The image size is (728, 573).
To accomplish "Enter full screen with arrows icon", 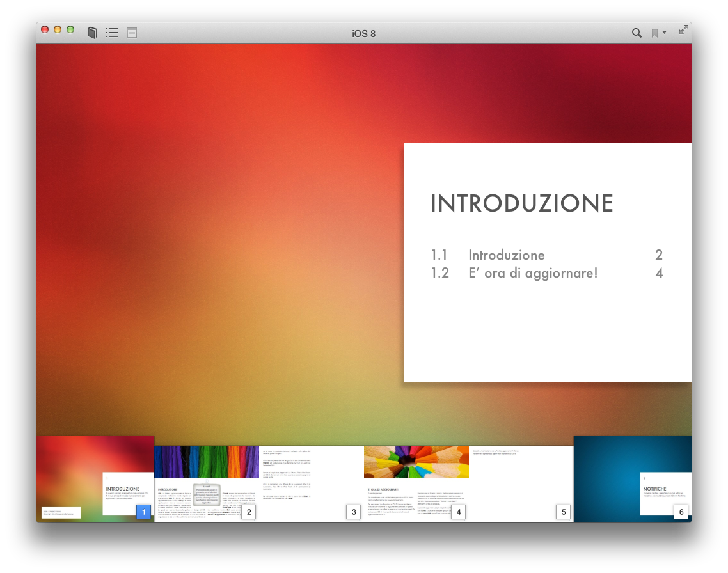I will [683, 29].
